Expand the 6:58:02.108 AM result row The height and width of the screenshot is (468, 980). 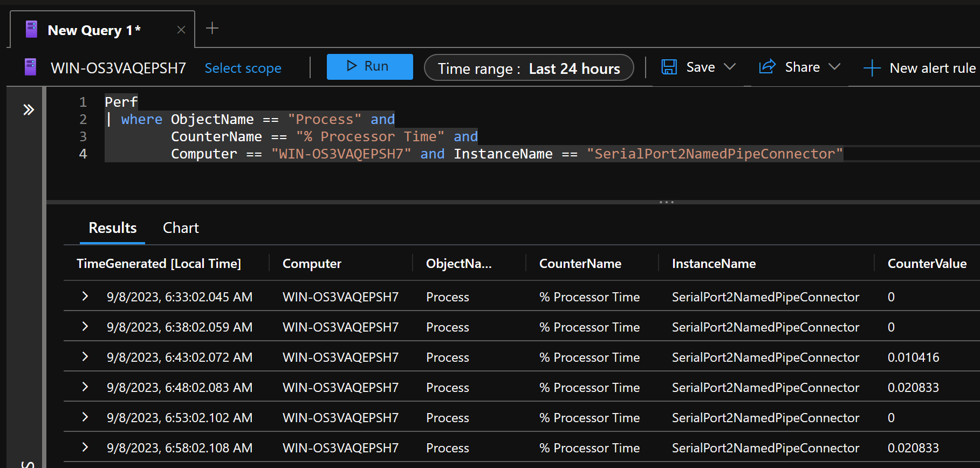(85, 447)
